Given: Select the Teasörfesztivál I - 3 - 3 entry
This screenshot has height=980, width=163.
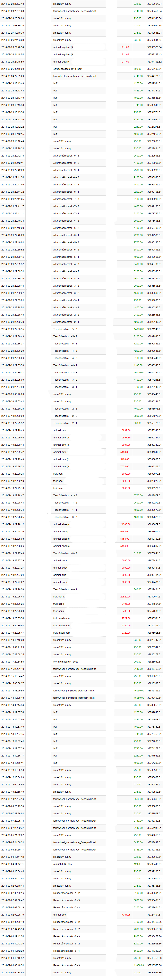Looking at the screenshot, I should pyautogui.click(x=65, y=372).
